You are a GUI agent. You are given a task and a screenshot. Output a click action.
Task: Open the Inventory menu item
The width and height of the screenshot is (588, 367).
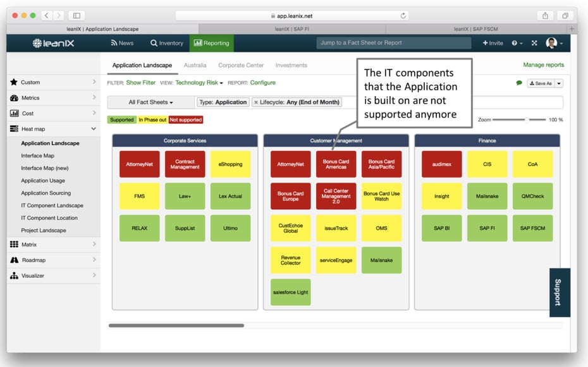[x=167, y=43]
